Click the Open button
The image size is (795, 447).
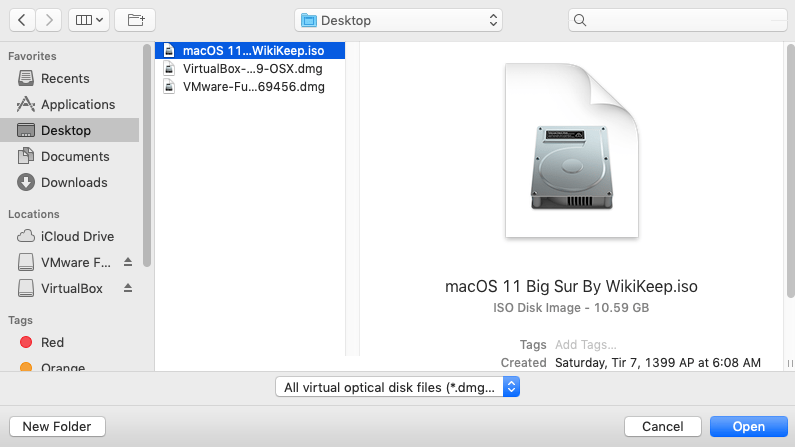pos(749,427)
